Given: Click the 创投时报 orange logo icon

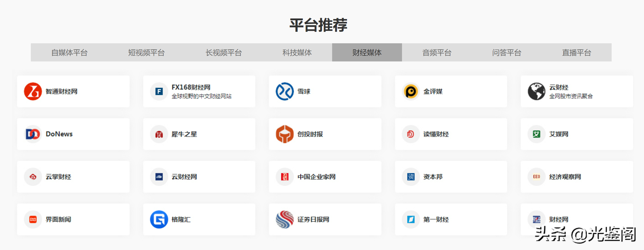Looking at the screenshot, I should point(284,134).
